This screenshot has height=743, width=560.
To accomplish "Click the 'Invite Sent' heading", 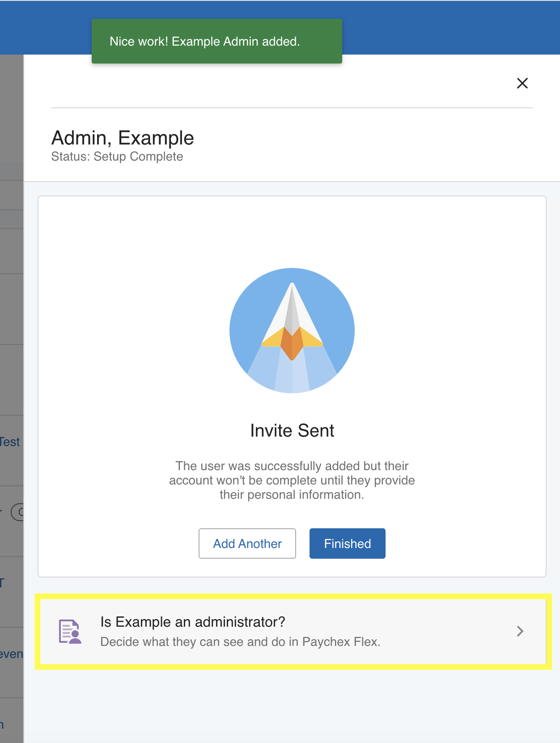I will click(x=292, y=431).
